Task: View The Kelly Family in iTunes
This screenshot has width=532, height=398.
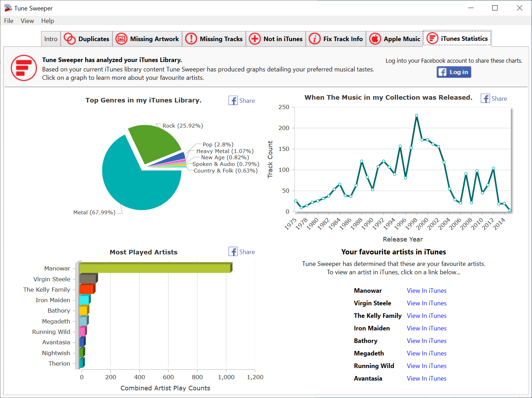Action: click(x=427, y=316)
